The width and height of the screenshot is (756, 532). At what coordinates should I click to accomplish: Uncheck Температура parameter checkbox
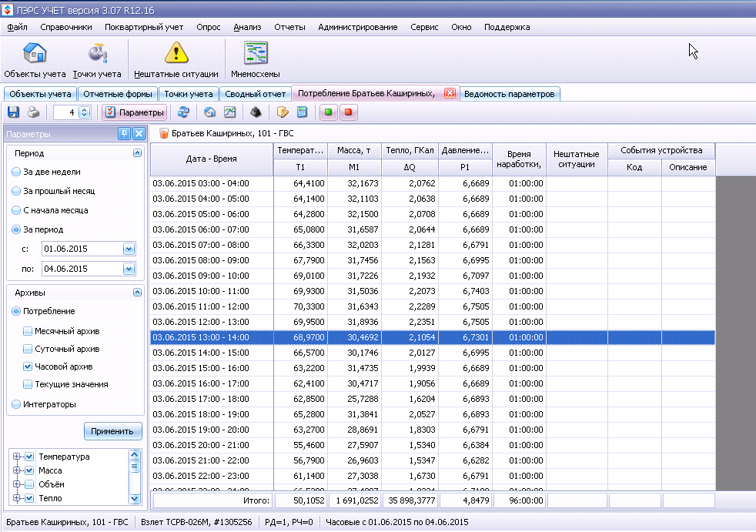[29, 457]
